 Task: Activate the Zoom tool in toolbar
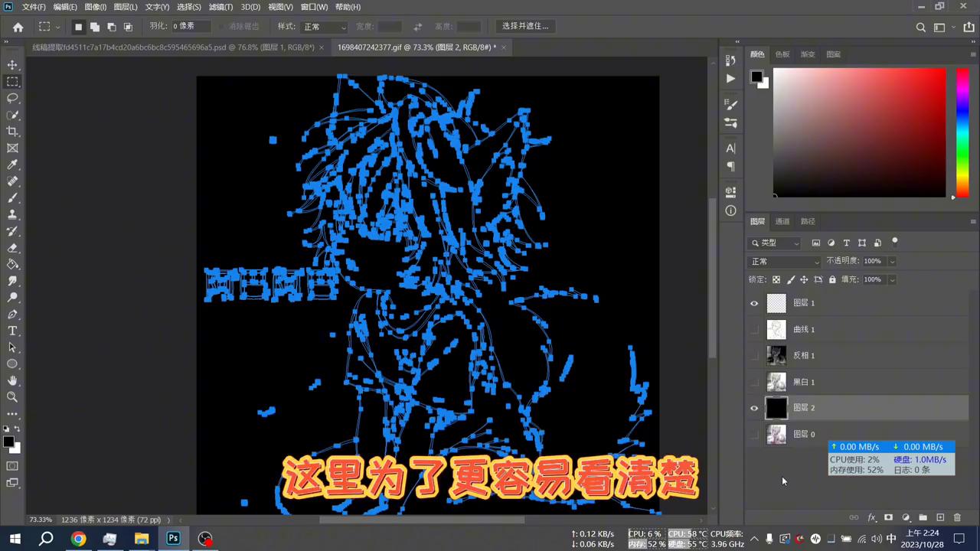(x=12, y=397)
